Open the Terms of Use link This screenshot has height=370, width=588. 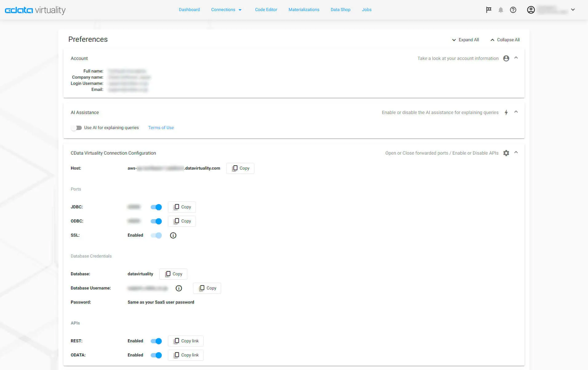tap(161, 128)
